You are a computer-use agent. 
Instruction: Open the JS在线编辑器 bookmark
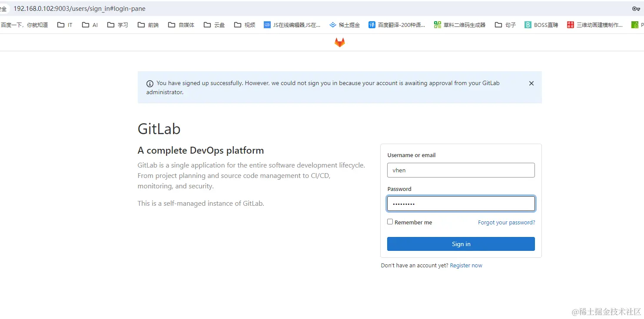pos(292,25)
